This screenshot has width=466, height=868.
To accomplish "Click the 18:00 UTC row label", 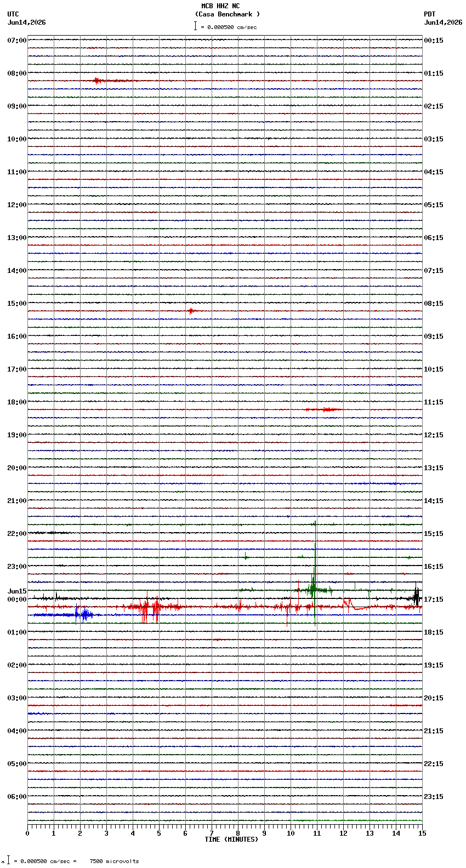I will tap(17, 402).
